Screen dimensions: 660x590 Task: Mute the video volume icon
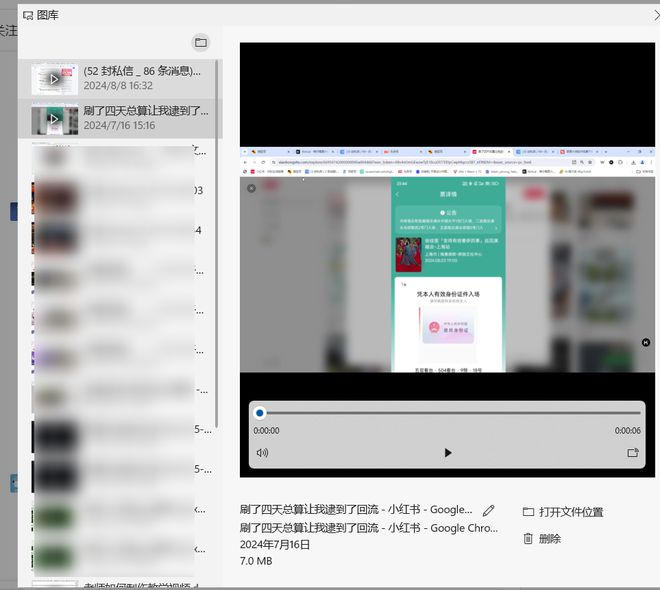pos(262,453)
